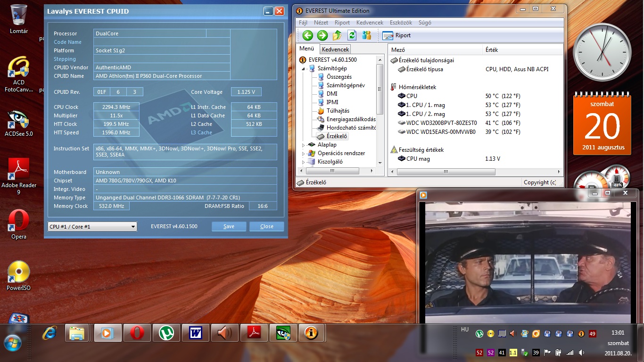This screenshot has width=644, height=362.
Task: Open the PowerISO desktop shortcut
Action: 19,276
